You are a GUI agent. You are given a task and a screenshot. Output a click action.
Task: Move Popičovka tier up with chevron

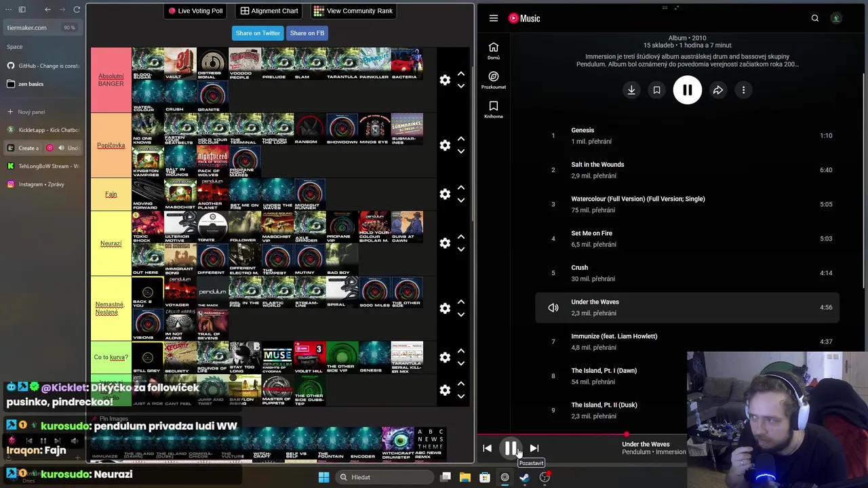click(461, 139)
